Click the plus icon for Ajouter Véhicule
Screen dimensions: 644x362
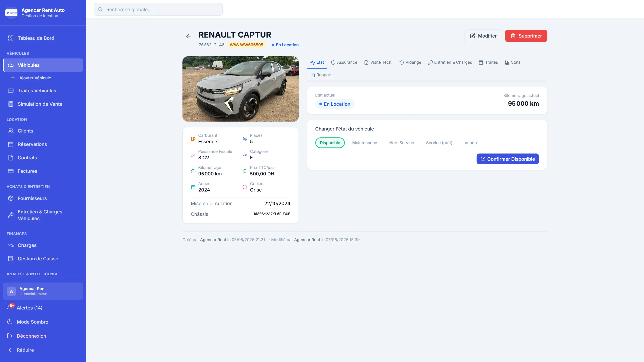[13, 78]
